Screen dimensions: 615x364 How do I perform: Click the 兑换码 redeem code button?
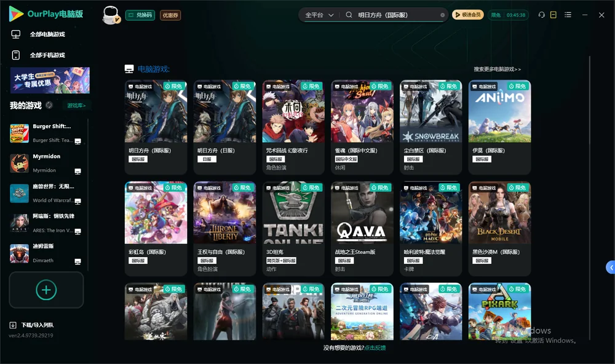tap(140, 15)
